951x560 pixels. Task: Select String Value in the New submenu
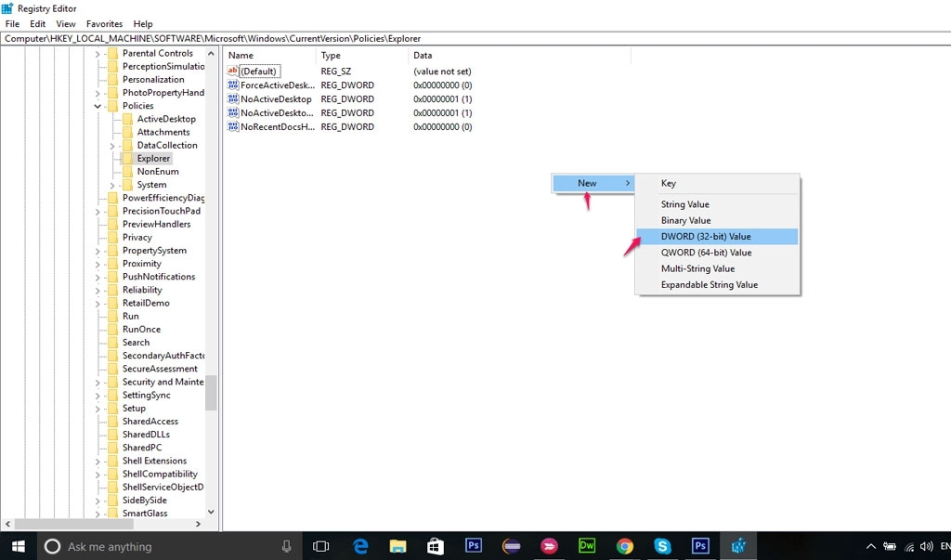click(684, 204)
